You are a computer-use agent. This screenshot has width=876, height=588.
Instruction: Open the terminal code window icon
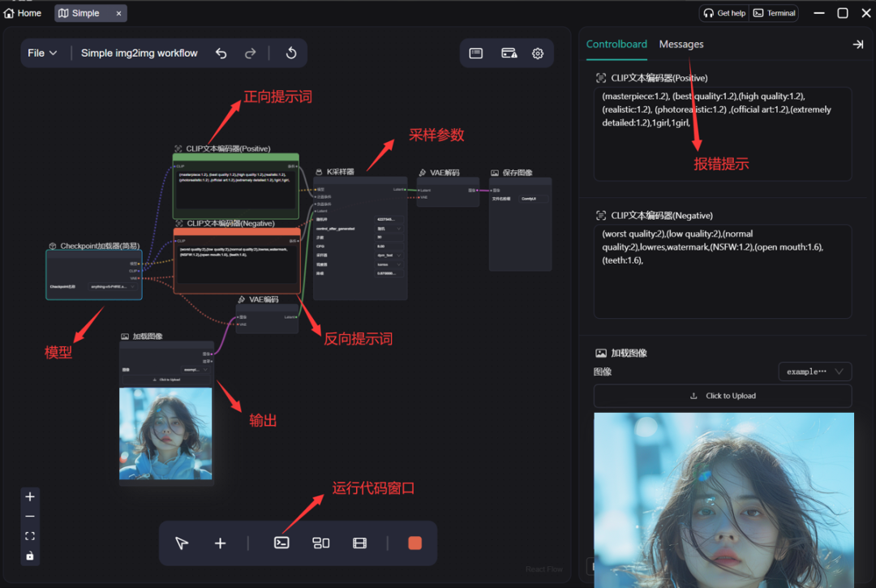(x=281, y=543)
